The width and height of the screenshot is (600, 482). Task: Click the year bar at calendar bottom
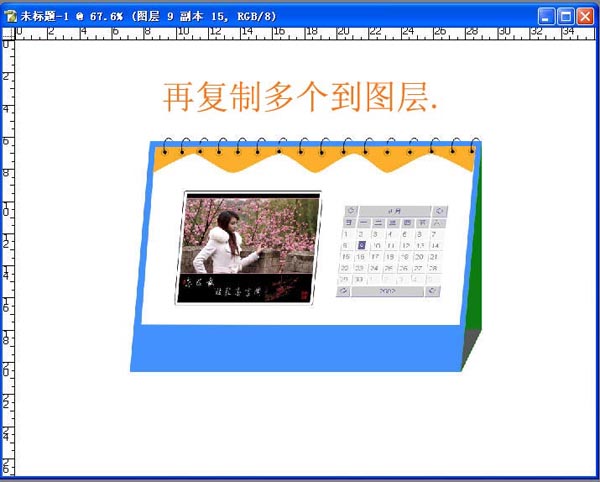click(x=387, y=291)
